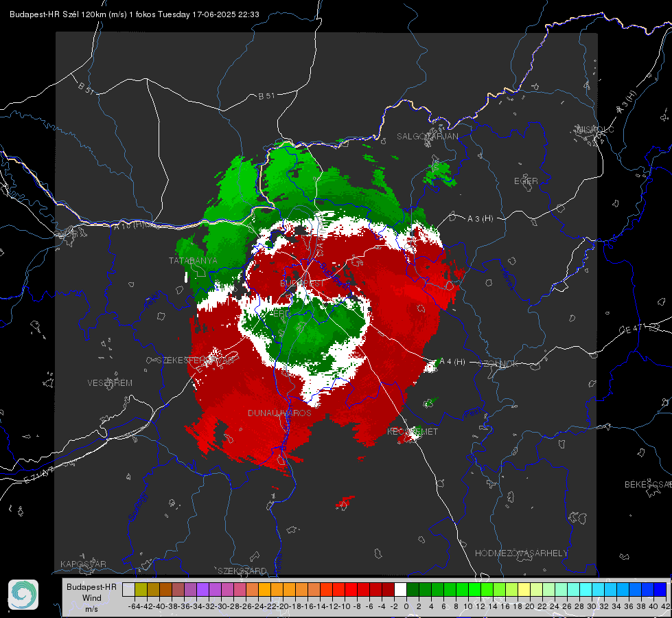Click the legend value 42
672x618 pixels.
point(665,606)
